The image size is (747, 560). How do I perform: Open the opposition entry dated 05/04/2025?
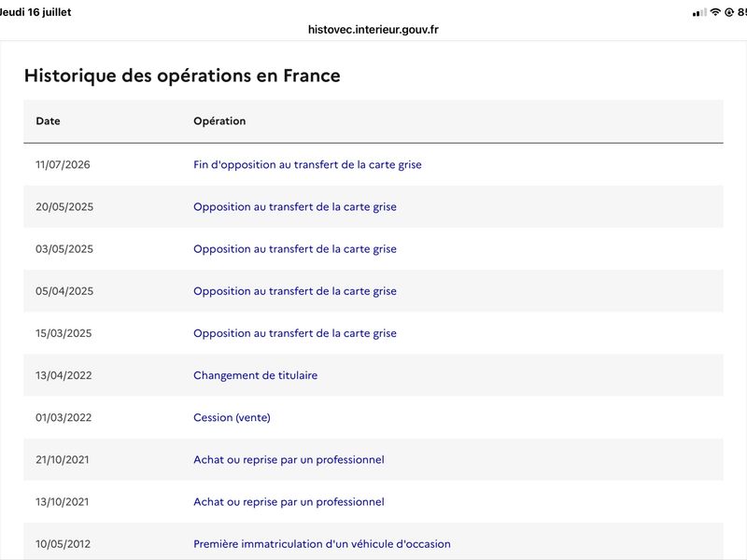pyautogui.click(x=295, y=291)
